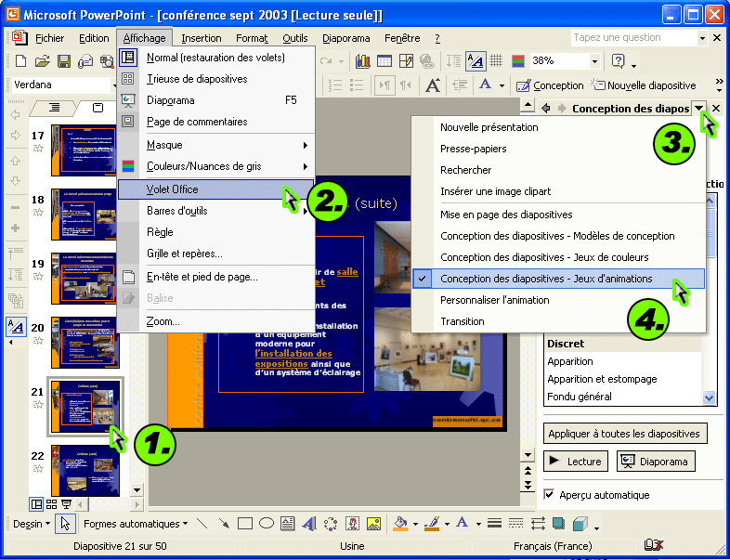Click the Fill color paint bucket
Screen dimensions: 730x560
(400, 524)
